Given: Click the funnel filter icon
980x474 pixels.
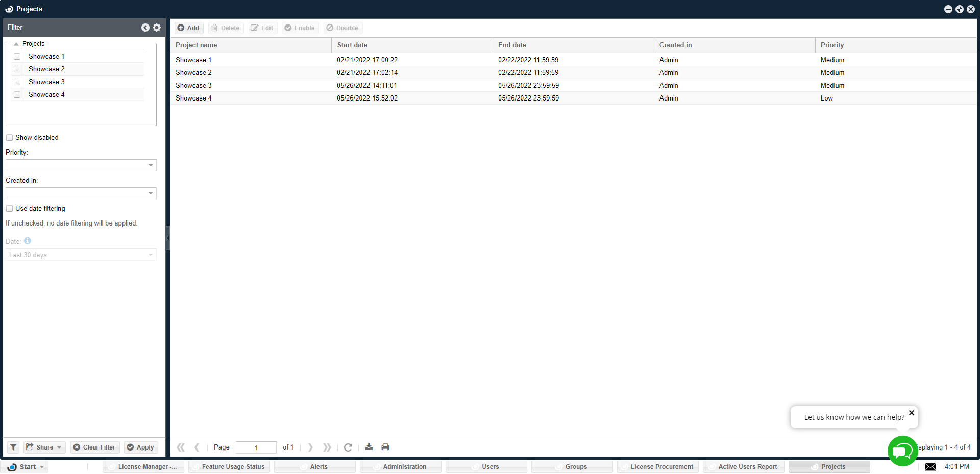Looking at the screenshot, I should pyautogui.click(x=14, y=447).
